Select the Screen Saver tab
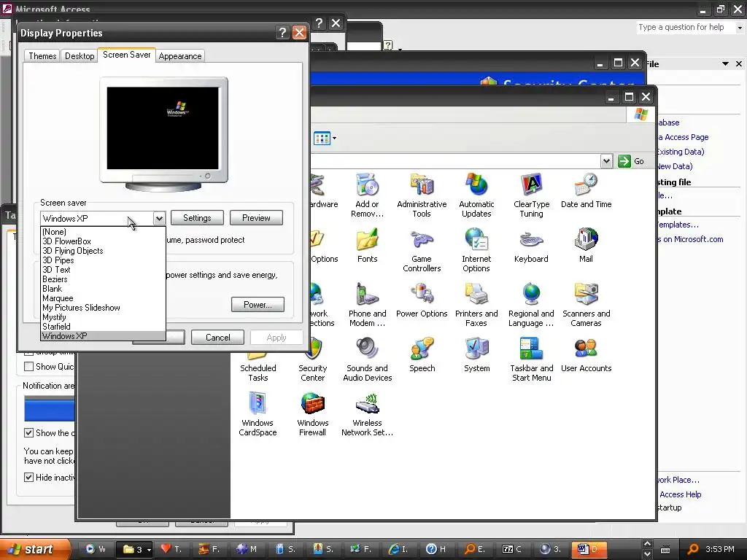 coord(127,55)
